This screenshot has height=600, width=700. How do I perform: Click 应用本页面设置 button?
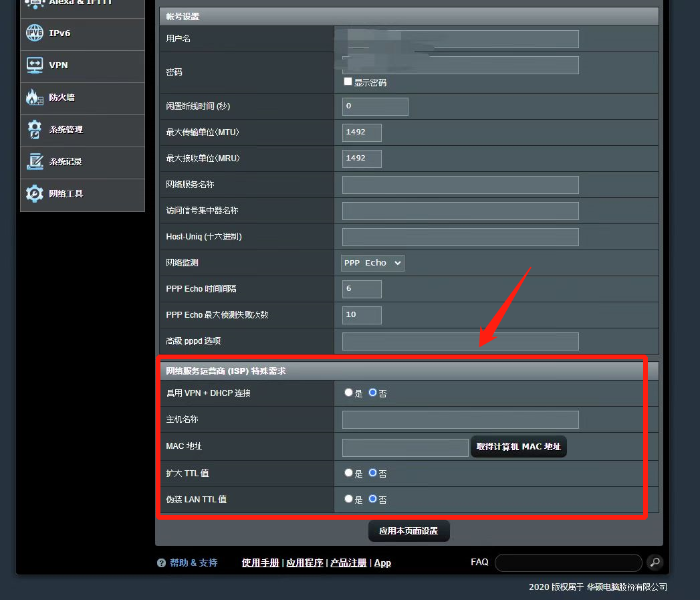409,530
